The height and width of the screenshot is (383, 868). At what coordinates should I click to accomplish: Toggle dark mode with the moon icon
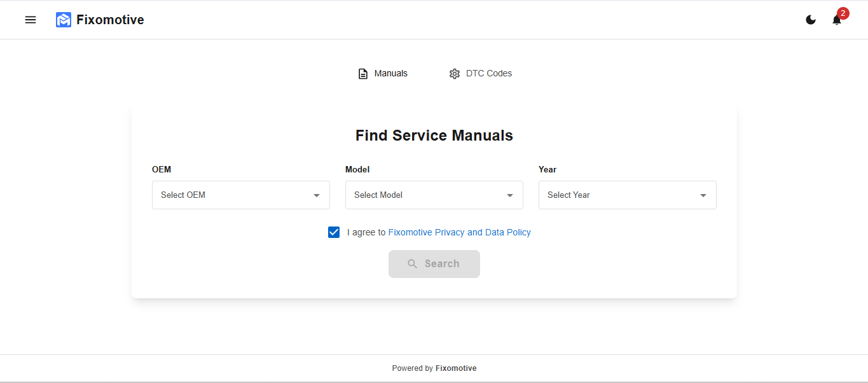click(810, 20)
